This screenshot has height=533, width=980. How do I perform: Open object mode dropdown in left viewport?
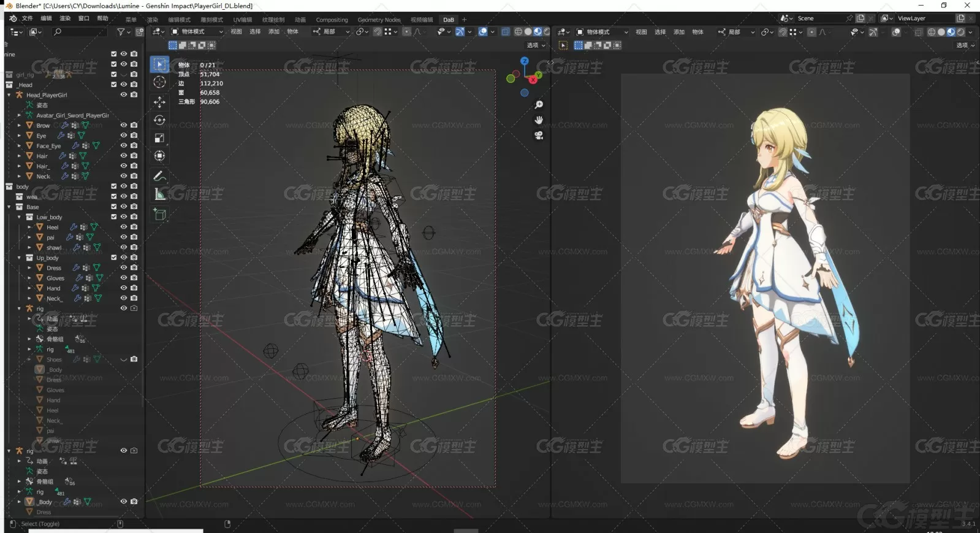click(197, 32)
